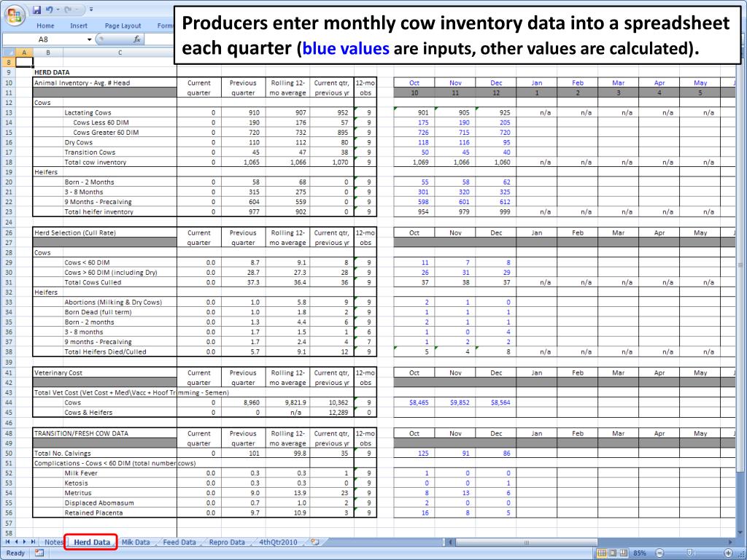
Task: Undo the last action
Action: [x=49, y=9]
